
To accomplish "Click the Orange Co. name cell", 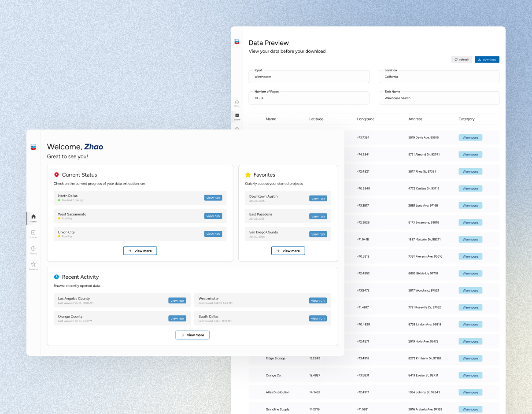I will click(x=273, y=375).
